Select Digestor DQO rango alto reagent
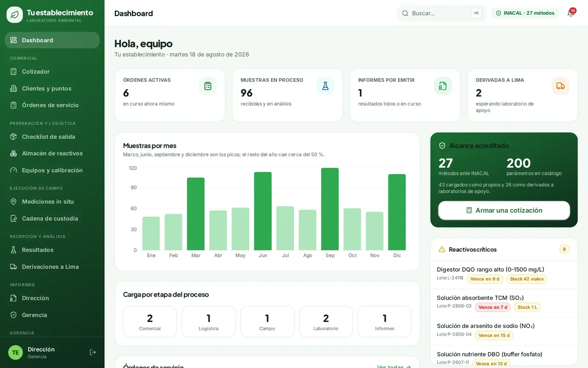The height and width of the screenshot is (368, 588). pos(504,275)
